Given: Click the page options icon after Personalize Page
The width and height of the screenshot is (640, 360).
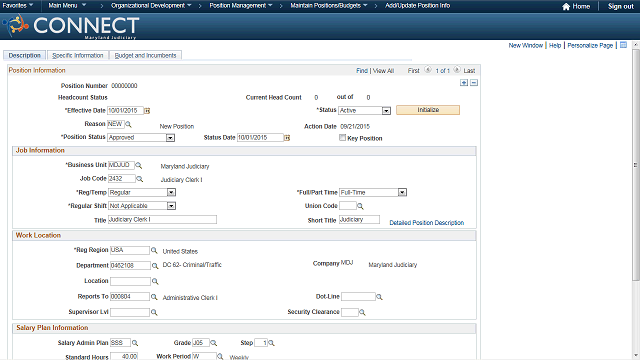Looking at the screenshot, I should [x=623, y=45].
